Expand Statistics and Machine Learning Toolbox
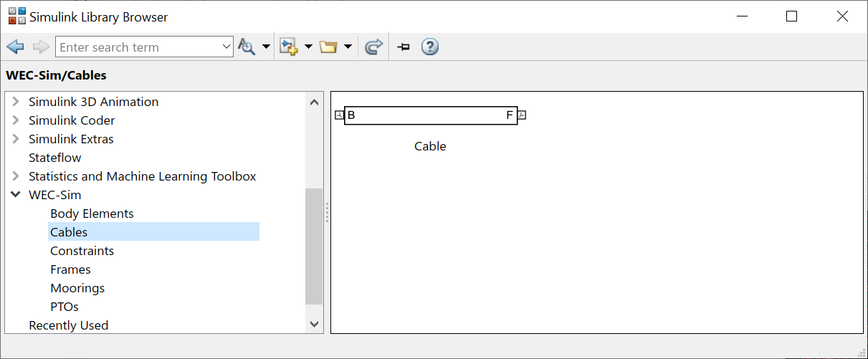Screen dimensions: 868x359 pyautogui.click(x=16, y=176)
